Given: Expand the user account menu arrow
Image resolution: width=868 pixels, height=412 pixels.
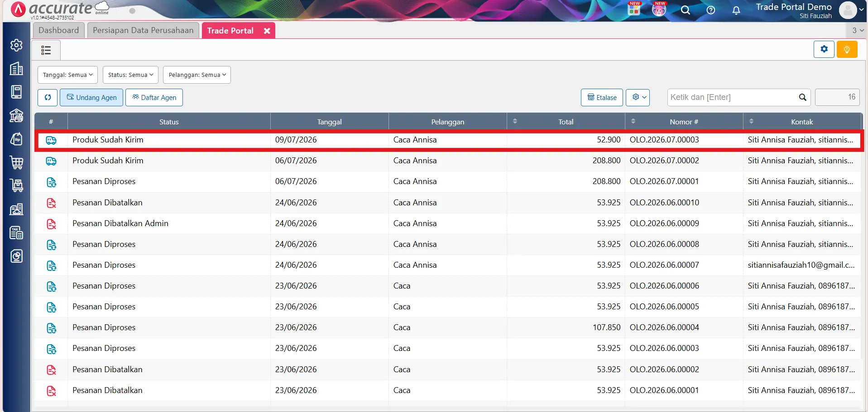Looking at the screenshot, I should [x=861, y=9].
